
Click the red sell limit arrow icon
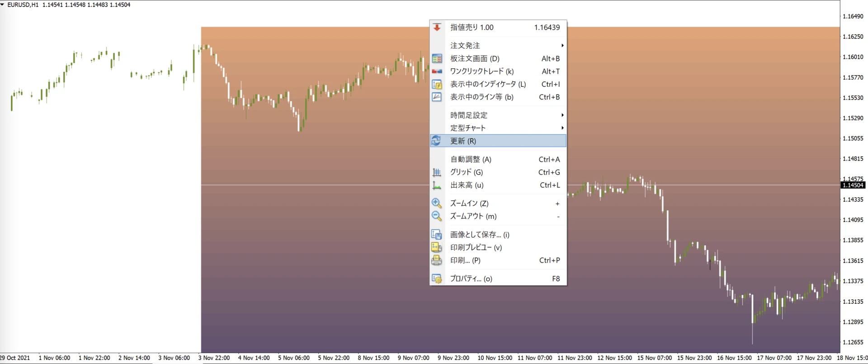437,27
